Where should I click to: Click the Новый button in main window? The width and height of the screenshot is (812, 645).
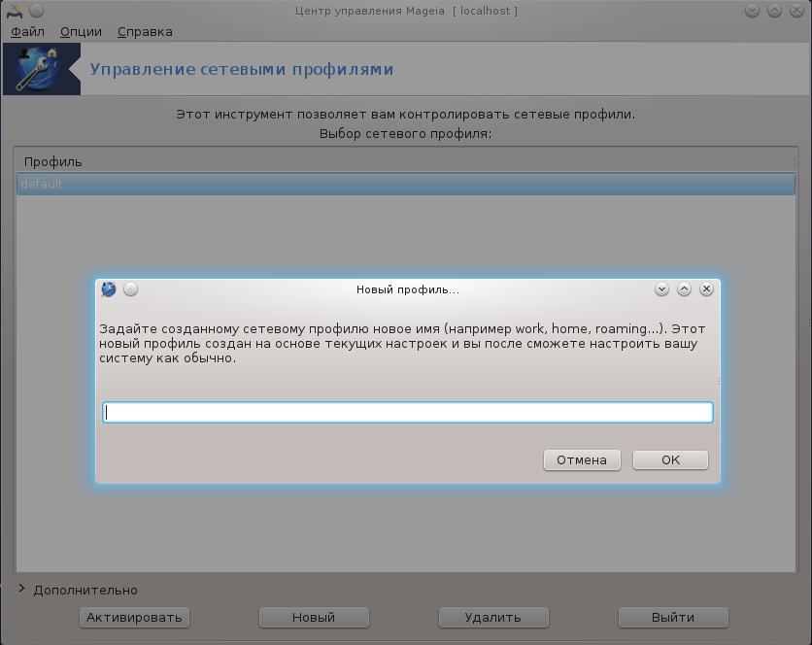314,618
